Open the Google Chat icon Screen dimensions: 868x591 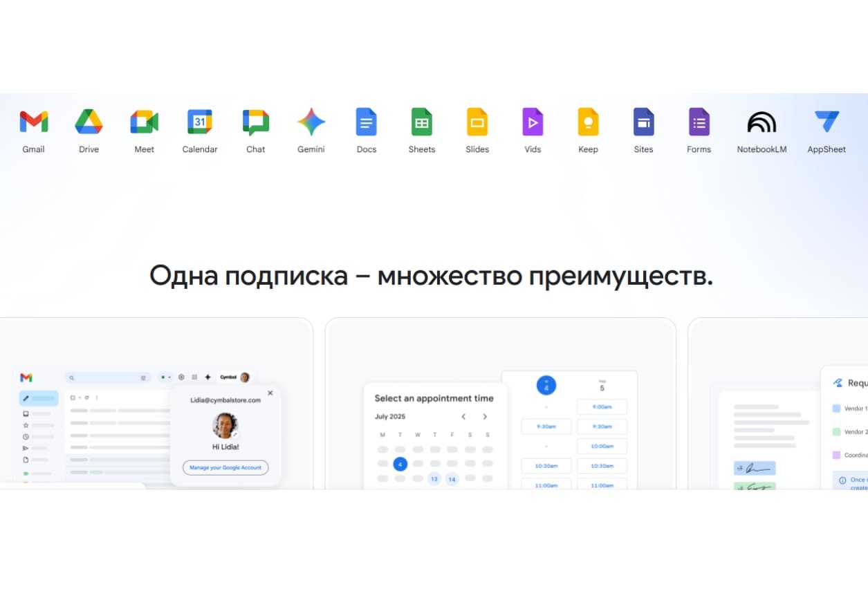[x=255, y=122]
